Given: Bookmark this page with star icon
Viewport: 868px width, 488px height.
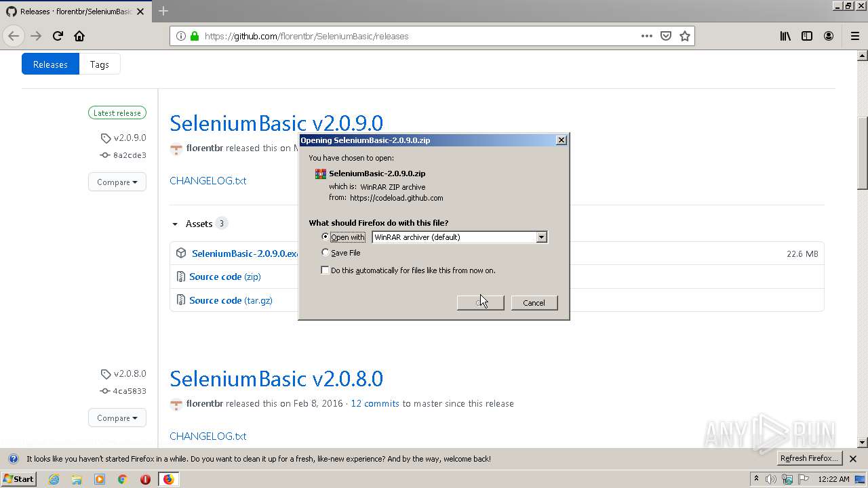Looking at the screenshot, I should point(685,36).
